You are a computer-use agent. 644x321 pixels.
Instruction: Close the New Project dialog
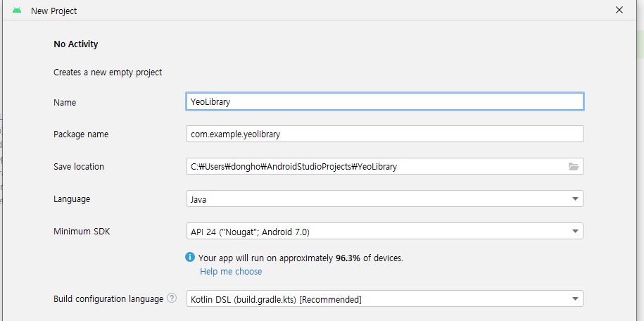[x=619, y=11]
